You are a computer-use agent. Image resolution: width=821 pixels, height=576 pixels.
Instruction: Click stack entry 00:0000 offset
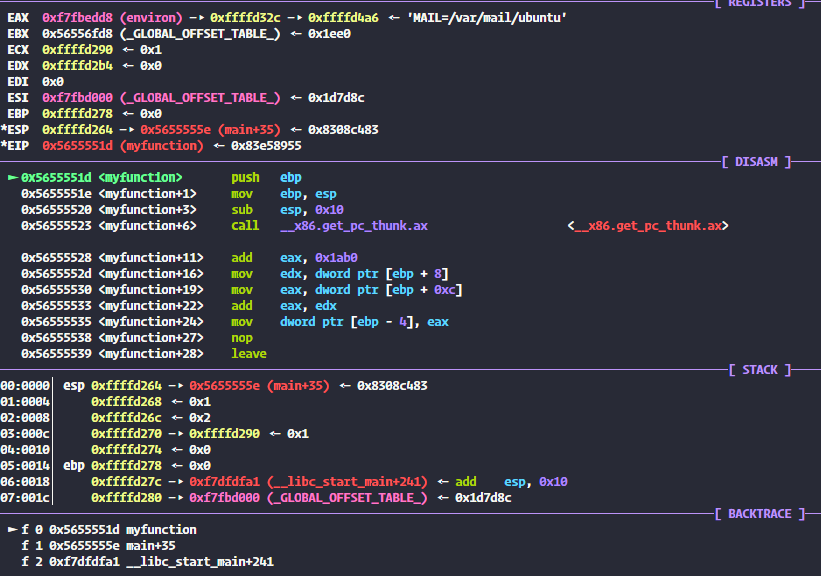click(x=25, y=386)
